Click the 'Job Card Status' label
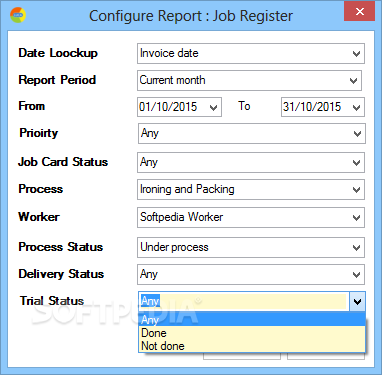This screenshot has width=382, height=375. [x=63, y=162]
